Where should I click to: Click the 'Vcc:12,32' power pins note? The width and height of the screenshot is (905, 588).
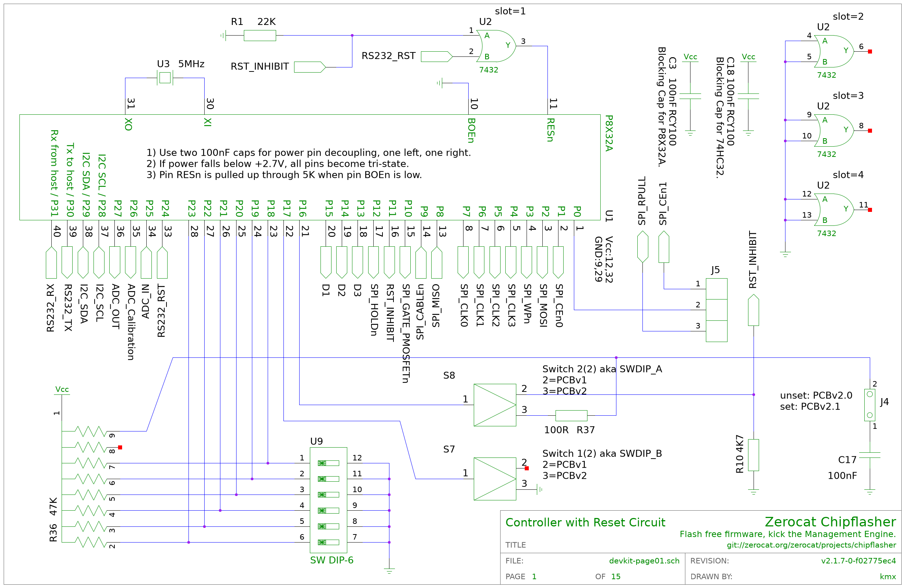609,260
